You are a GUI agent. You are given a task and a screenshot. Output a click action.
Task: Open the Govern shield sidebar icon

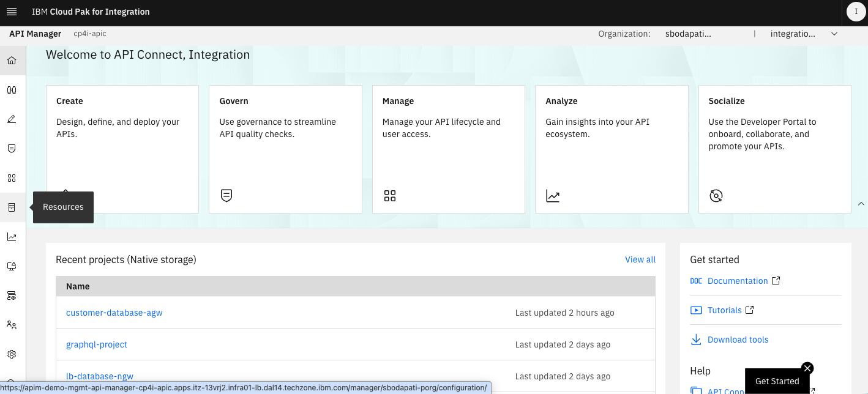pyautogui.click(x=12, y=149)
